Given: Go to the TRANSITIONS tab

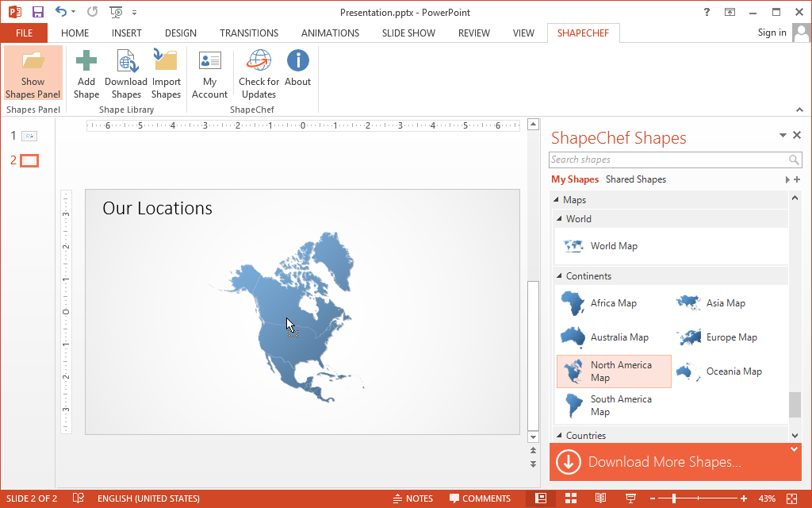Looking at the screenshot, I should coord(248,33).
